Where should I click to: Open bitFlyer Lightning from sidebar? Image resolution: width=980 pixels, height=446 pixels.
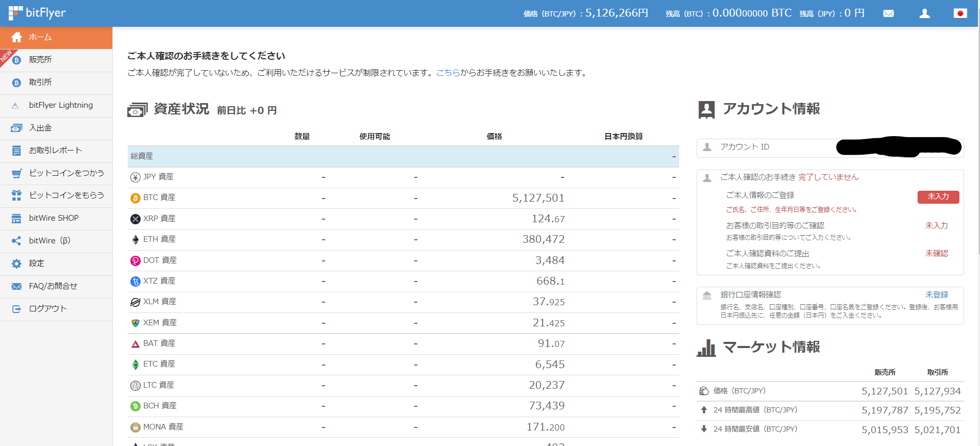pyautogui.click(x=56, y=106)
